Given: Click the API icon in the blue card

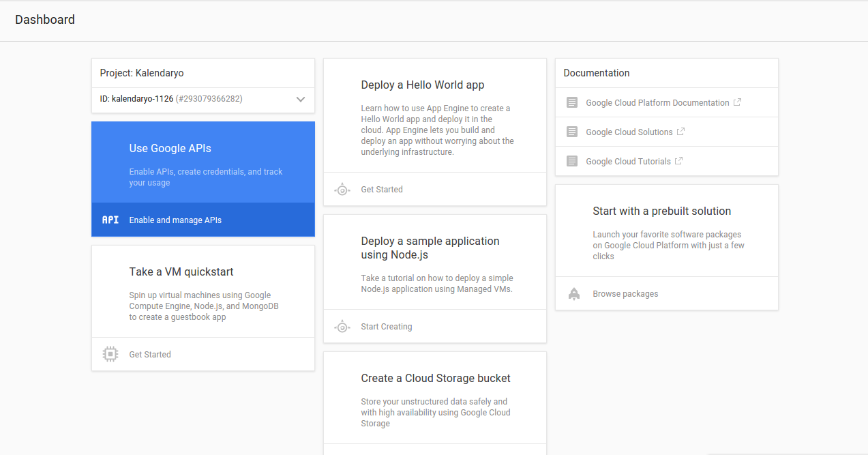Looking at the screenshot, I should click(110, 220).
